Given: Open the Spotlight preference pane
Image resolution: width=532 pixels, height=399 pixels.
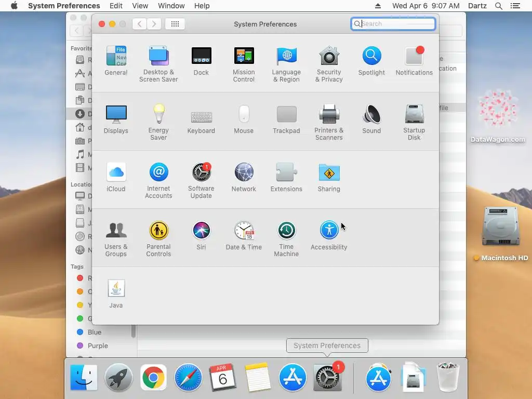Looking at the screenshot, I should coord(371,61).
